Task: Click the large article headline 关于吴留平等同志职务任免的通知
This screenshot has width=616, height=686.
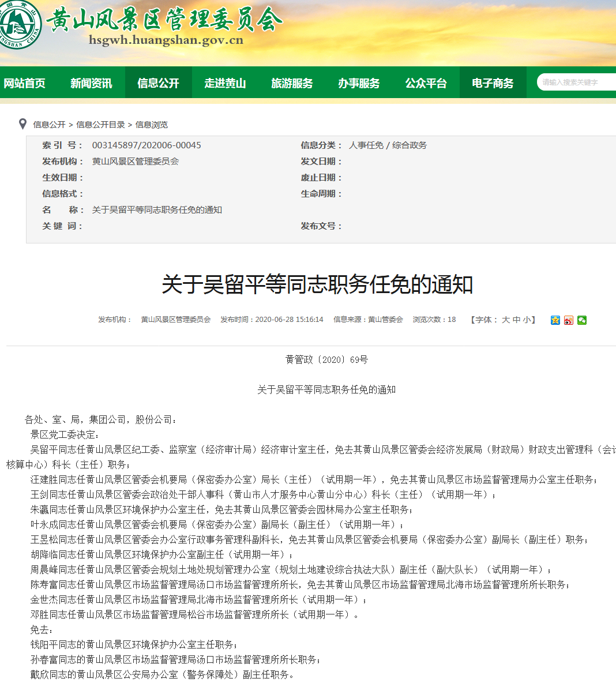Action: (317, 284)
